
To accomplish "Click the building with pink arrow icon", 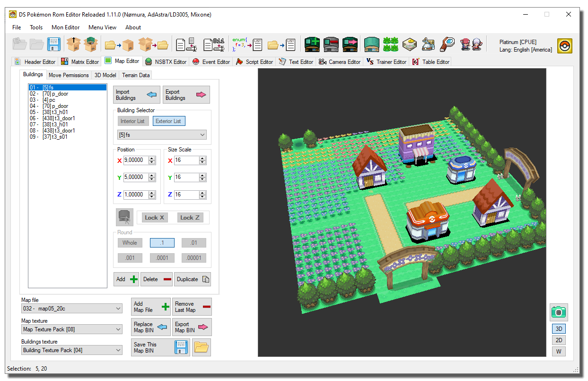I will (x=350, y=44).
